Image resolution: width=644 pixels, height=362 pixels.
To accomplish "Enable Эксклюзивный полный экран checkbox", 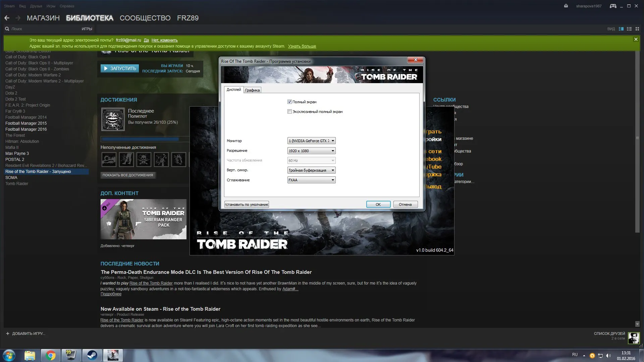I will point(289,112).
